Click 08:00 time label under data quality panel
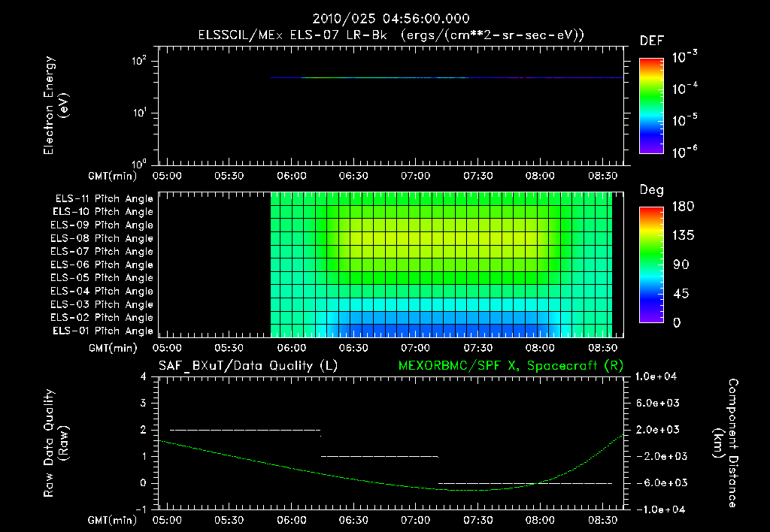This screenshot has height=532, width=770. [540, 520]
